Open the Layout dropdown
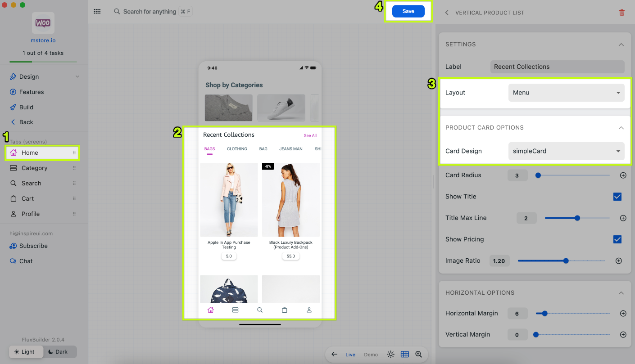This screenshot has height=364, width=635. click(566, 93)
